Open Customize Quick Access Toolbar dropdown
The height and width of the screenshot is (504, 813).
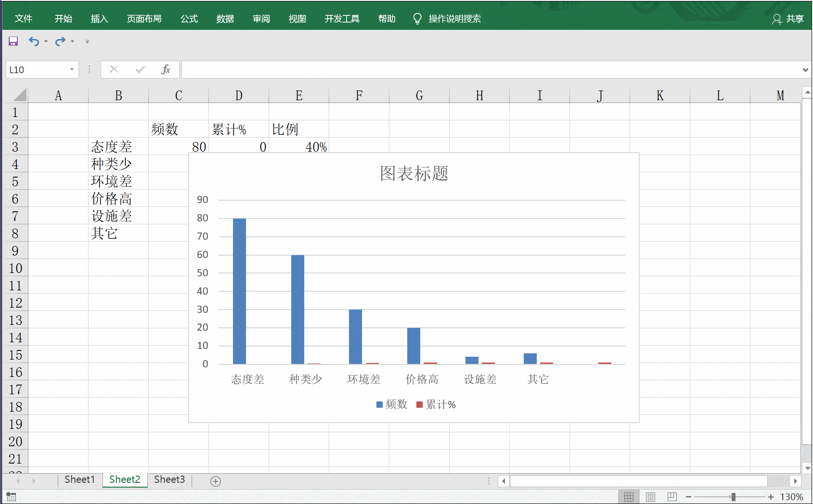pyautogui.click(x=87, y=42)
